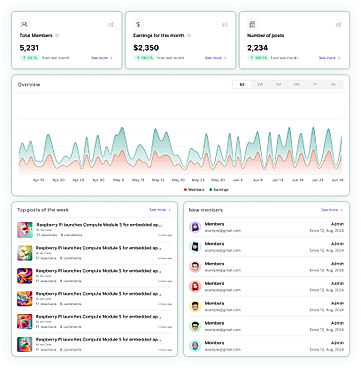
Task: Click green percentage badge on Total Members card
Action: coord(30,58)
